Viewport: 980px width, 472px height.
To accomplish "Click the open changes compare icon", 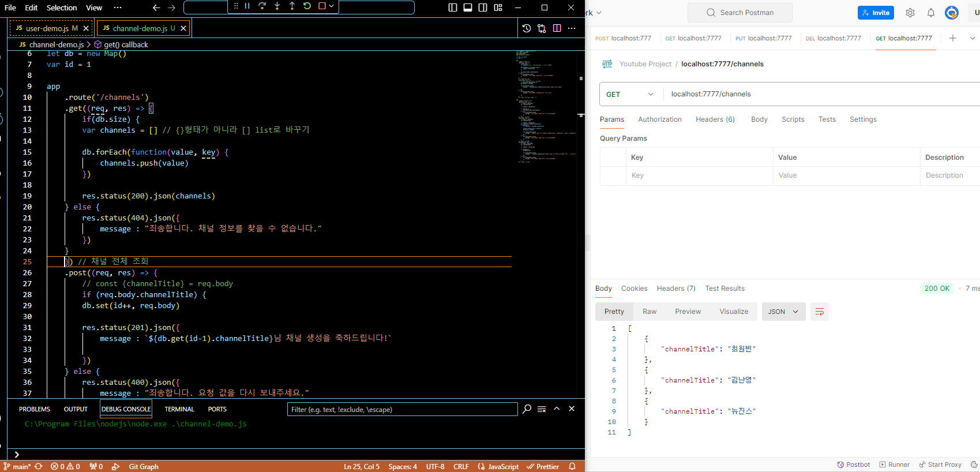I will point(542,28).
